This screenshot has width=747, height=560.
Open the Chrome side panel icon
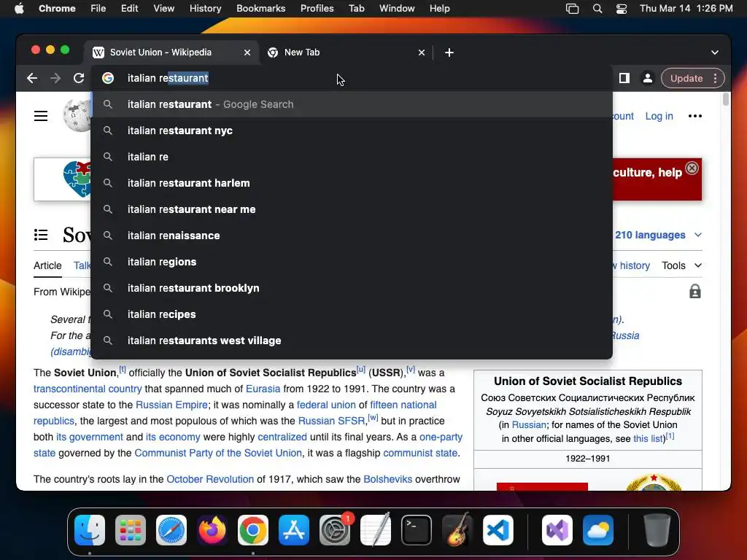(624, 78)
